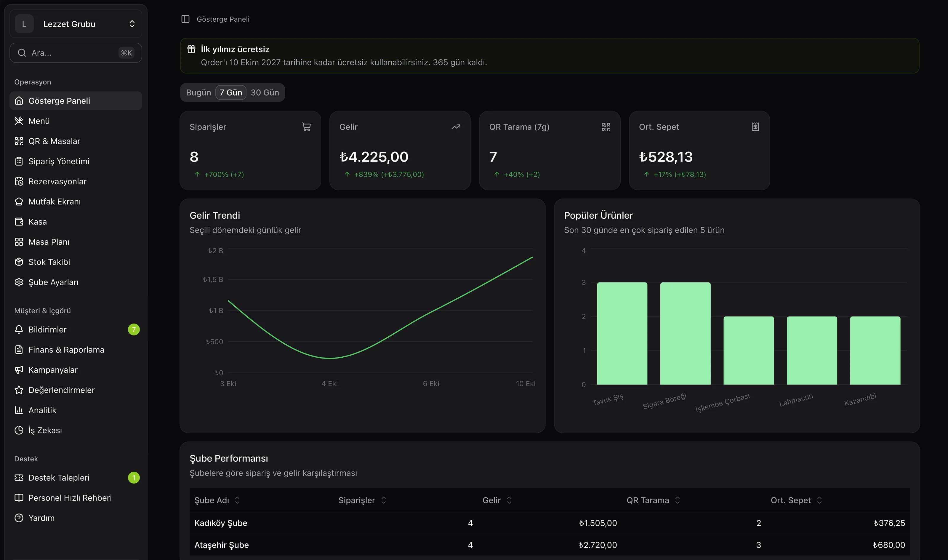Click the Gelir trend arrow icon

click(x=456, y=127)
